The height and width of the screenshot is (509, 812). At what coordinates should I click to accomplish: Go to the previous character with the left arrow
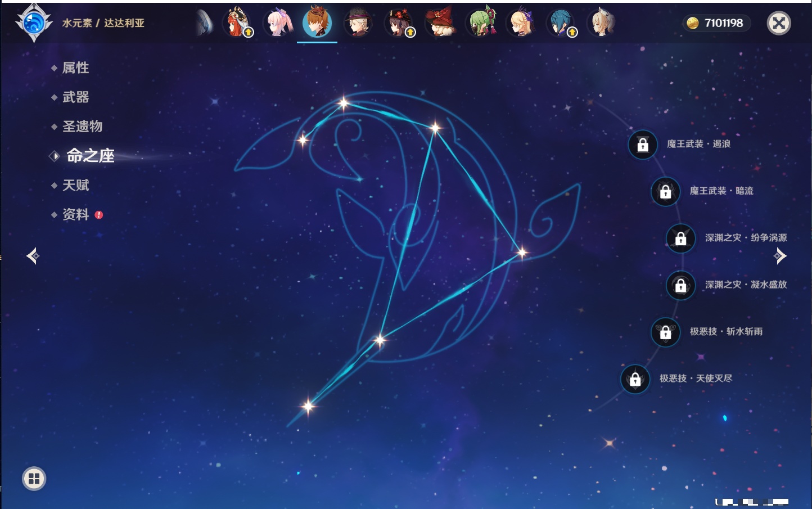point(33,256)
